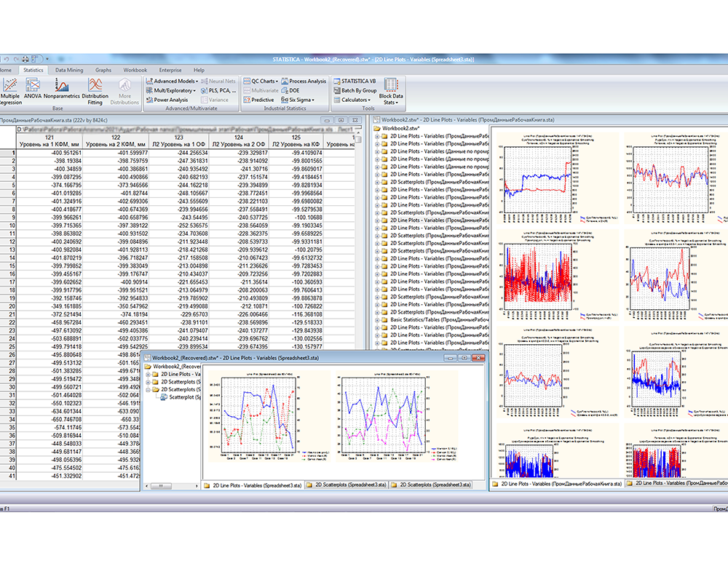The width and height of the screenshot is (728, 582).
Task: Click cell -239.329817 in column 124
Action: [239, 153]
